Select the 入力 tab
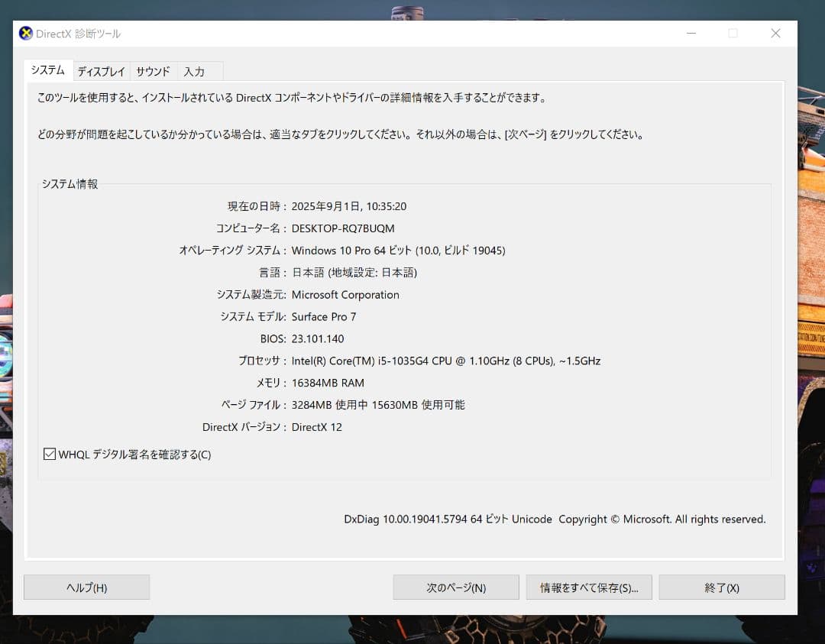The image size is (825, 644). [x=193, y=71]
